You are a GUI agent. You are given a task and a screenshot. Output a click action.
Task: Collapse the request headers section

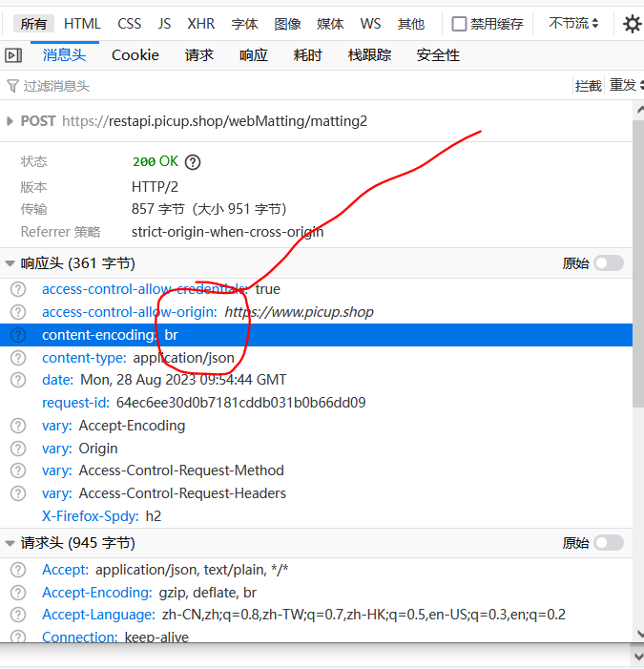pyautogui.click(x=10, y=543)
